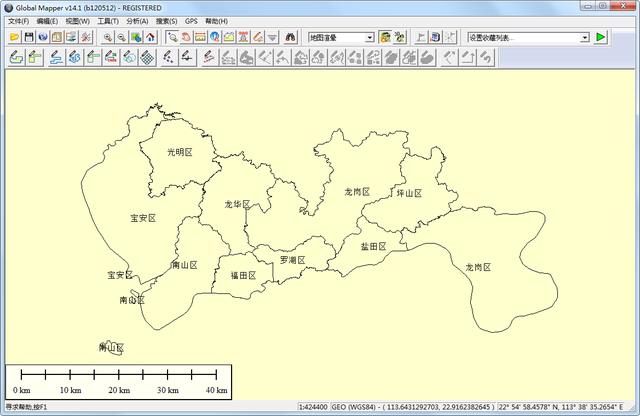Viewport: 640px width, 416px height.
Task: Click the 光明区 district on the map
Action: pos(178,152)
